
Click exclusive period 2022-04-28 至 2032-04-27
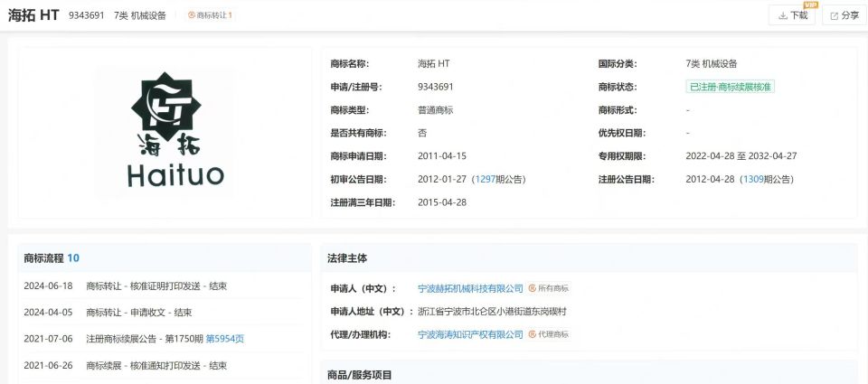[741, 156]
